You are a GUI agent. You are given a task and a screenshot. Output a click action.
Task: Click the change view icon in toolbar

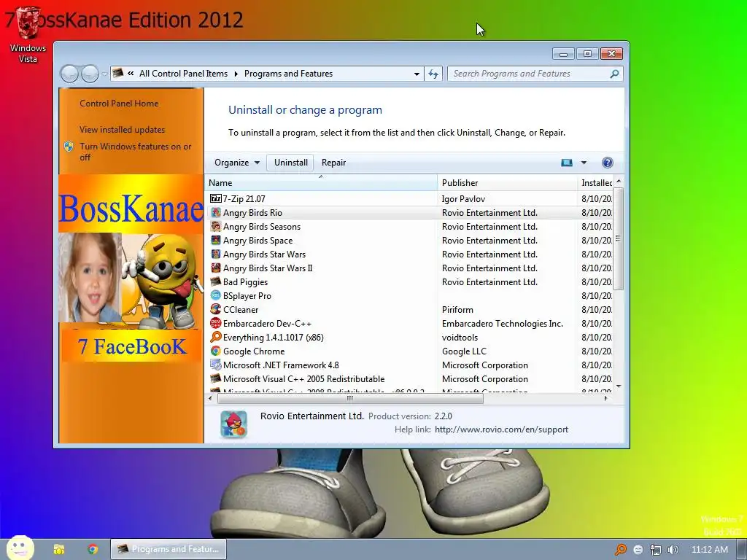point(566,163)
